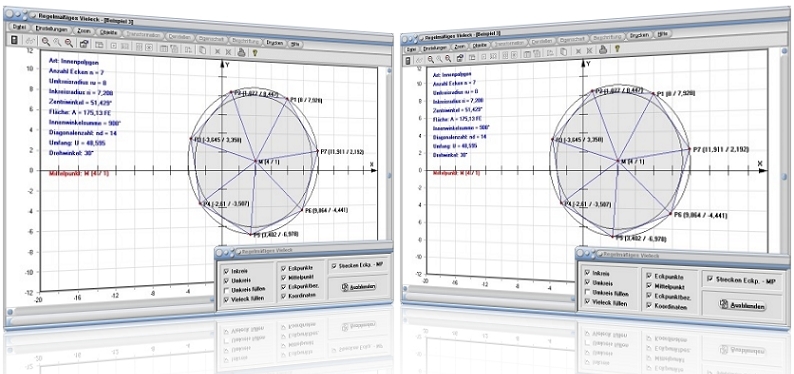Open the Einstellungen menu in left window

pyautogui.click(x=52, y=29)
